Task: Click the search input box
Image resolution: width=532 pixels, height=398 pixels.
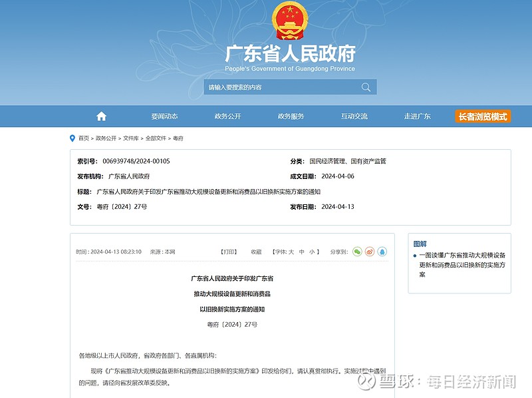Action: click(279, 87)
